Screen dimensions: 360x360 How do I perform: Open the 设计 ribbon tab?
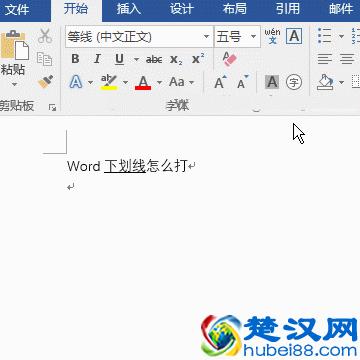tap(182, 9)
